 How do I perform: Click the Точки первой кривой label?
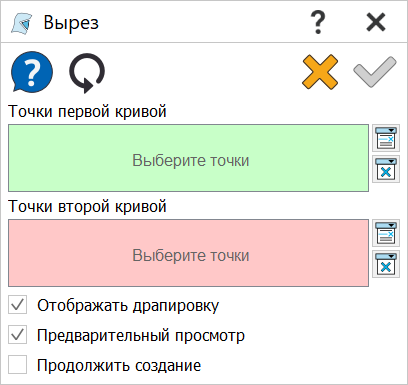click(x=87, y=111)
